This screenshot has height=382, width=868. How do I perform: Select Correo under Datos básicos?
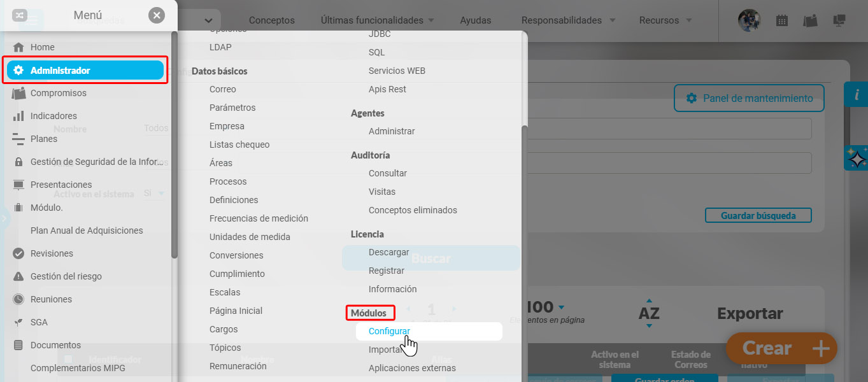click(223, 89)
